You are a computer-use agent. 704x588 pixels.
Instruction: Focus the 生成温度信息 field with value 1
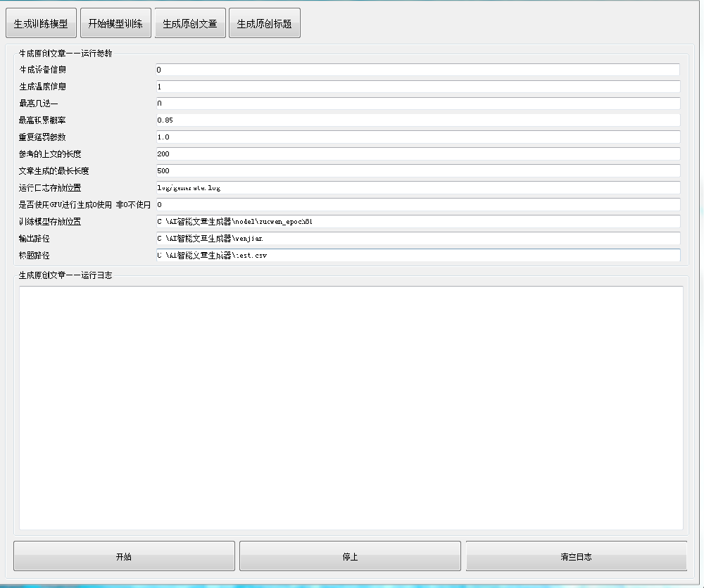tap(418, 87)
